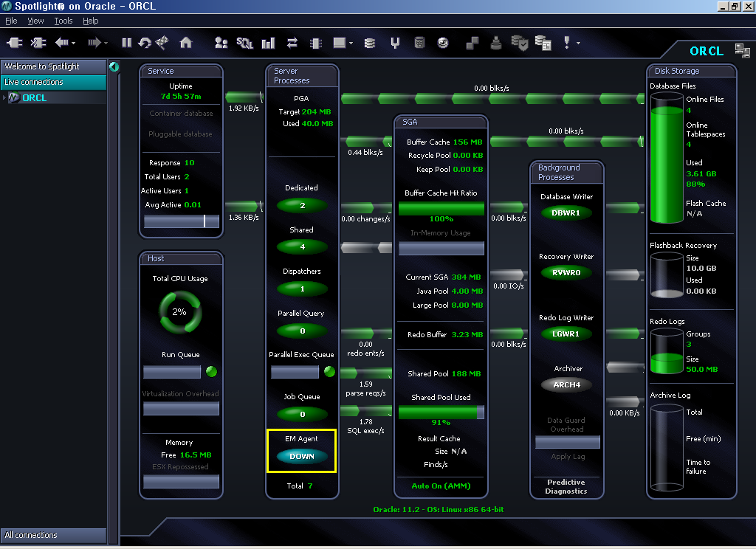Click the Archive Log cylinder gauge

pos(667,447)
